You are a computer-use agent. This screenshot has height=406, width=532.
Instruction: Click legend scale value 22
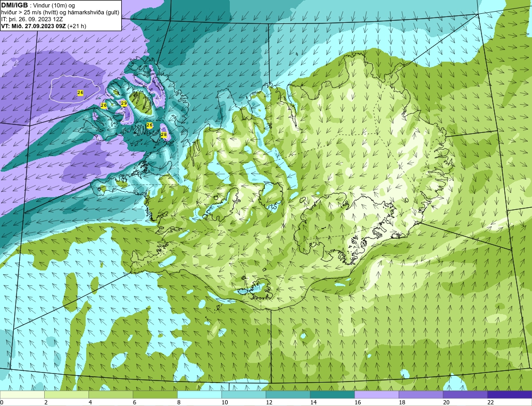[491, 402]
